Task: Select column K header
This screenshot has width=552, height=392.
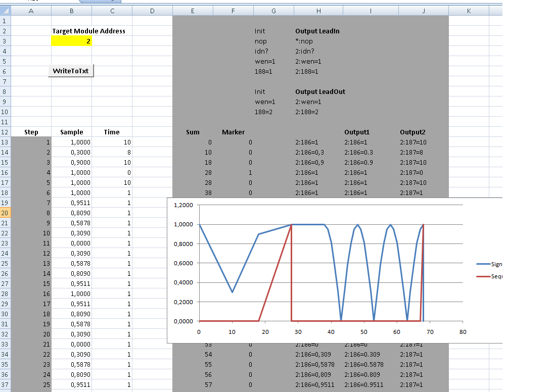Action: tap(469, 11)
